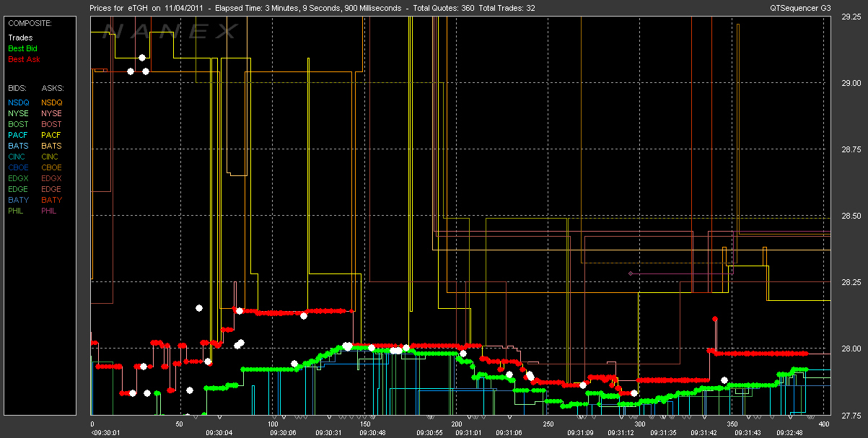
Task: Choose CBOE in the ASKS column
Action: pyautogui.click(x=52, y=167)
